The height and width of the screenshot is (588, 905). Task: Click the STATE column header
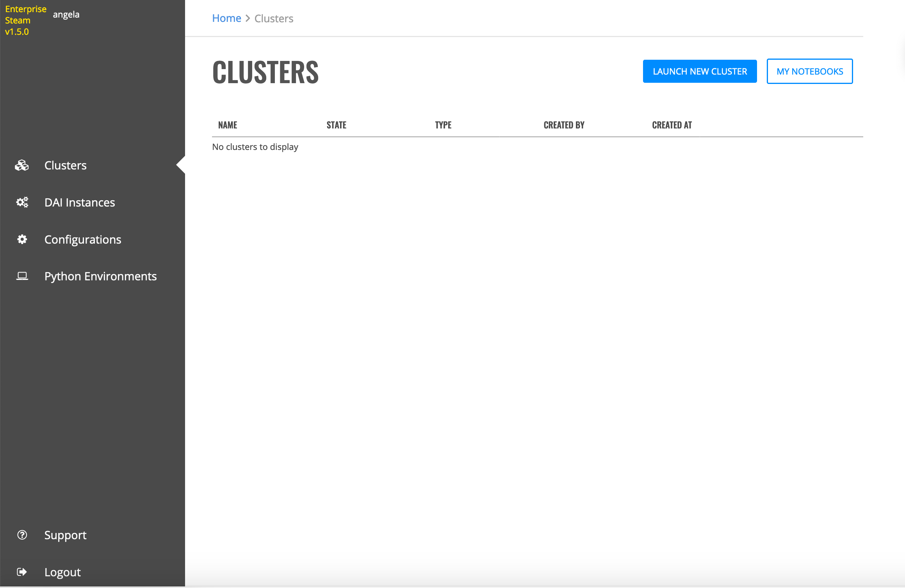tap(336, 125)
